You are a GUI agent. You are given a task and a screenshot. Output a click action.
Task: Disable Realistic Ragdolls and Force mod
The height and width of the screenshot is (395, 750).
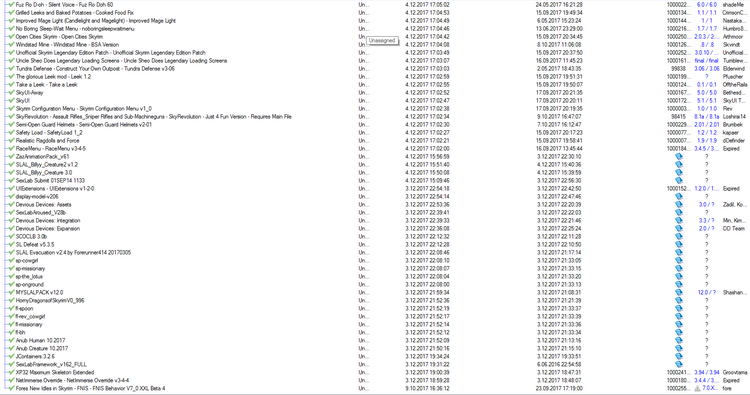[x=11, y=141]
